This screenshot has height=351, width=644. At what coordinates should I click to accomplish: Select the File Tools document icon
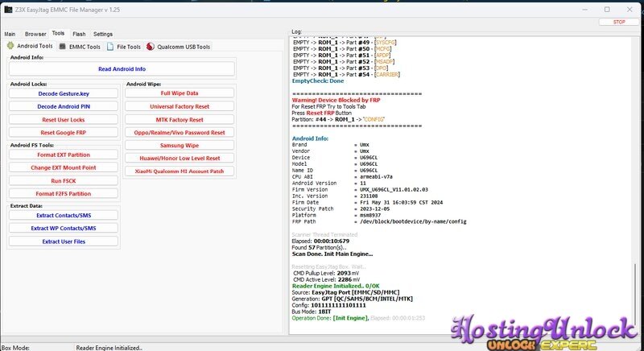110,47
